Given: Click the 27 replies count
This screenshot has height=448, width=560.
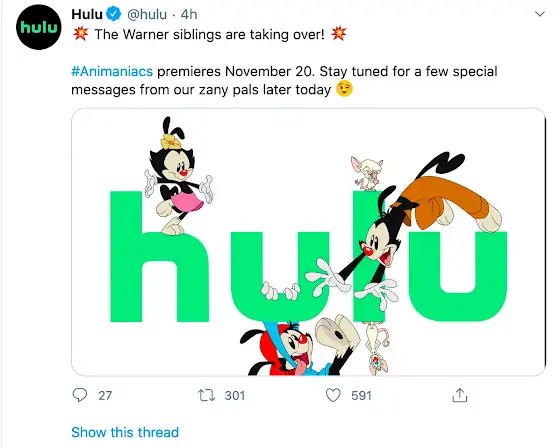Looking at the screenshot, I should [105, 395].
